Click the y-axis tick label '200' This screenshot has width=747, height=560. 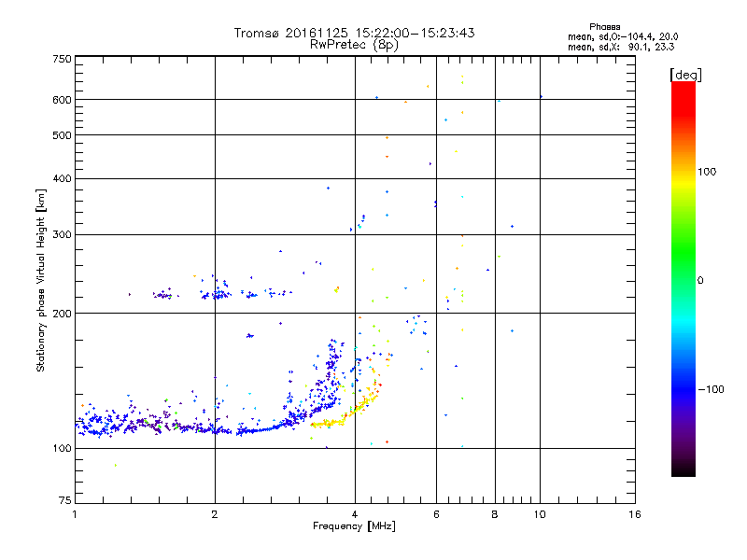click(62, 314)
